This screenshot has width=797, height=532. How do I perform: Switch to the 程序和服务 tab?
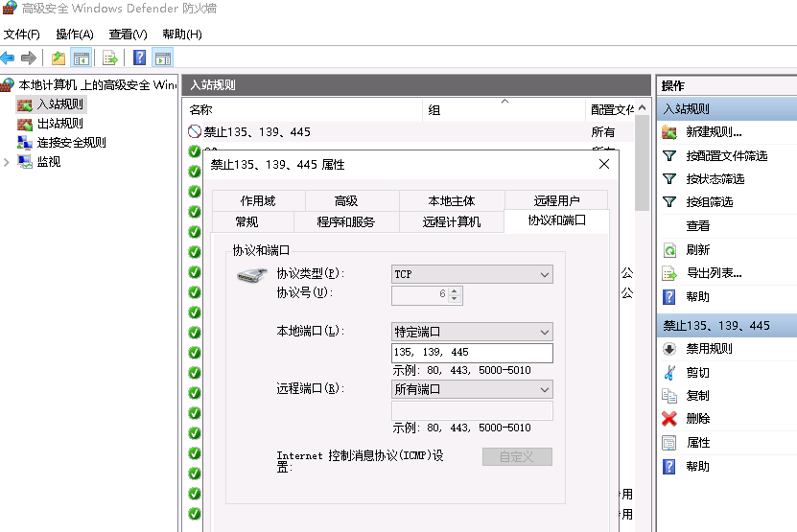(345, 222)
